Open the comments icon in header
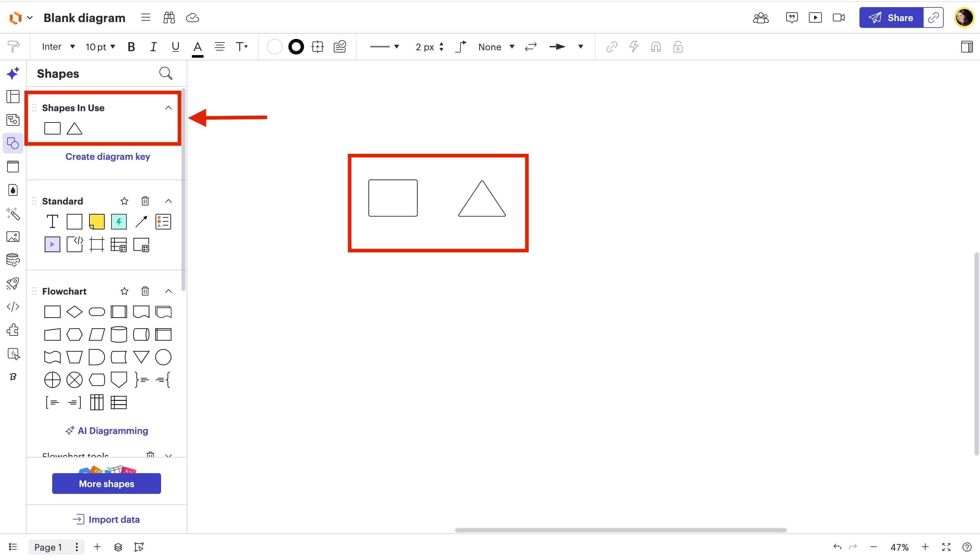Image resolution: width=980 pixels, height=560 pixels. click(x=791, y=18)
